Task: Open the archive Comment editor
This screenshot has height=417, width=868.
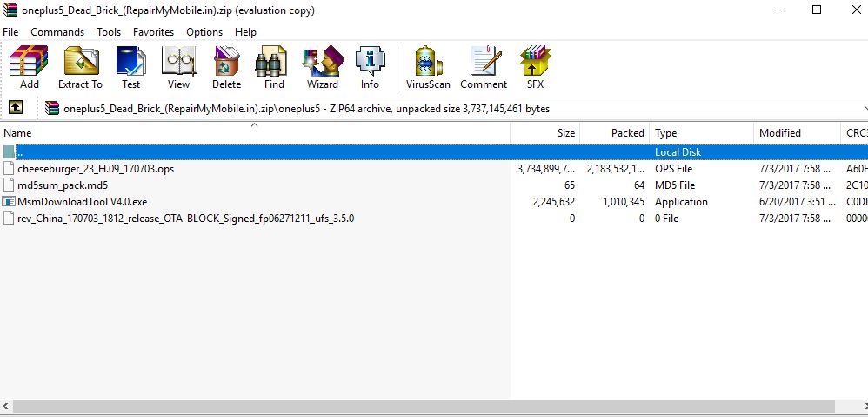Action: click(484, 68)
